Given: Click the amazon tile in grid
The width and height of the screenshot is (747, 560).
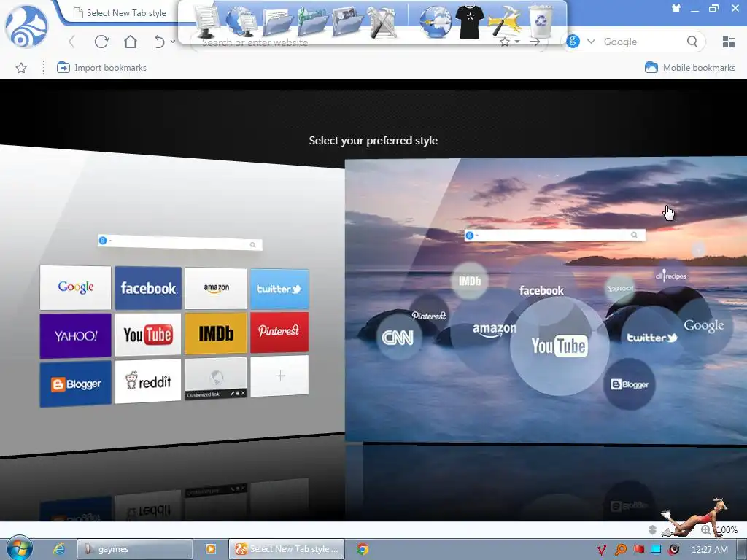Looking at the screenshot, I should (x=216, y=288).
